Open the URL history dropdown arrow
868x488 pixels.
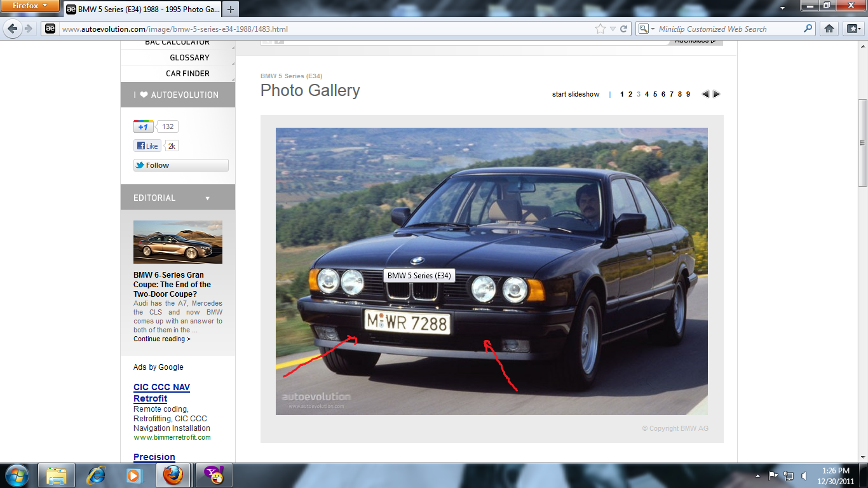click(x=613, y=29)
